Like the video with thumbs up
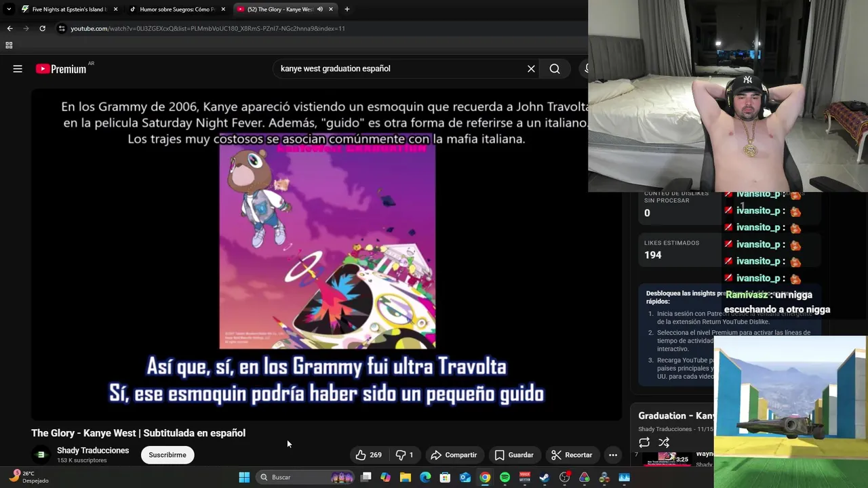 (369, 455)
